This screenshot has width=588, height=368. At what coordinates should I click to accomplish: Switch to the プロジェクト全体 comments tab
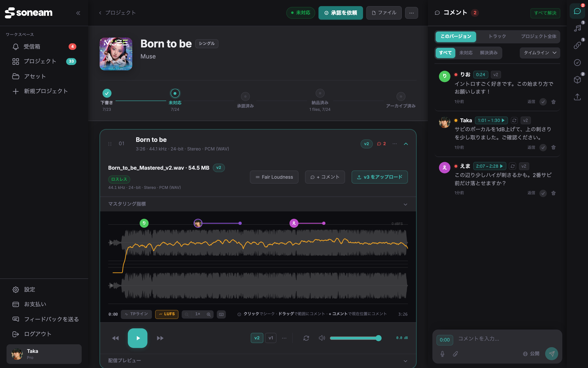coord(538,37)
